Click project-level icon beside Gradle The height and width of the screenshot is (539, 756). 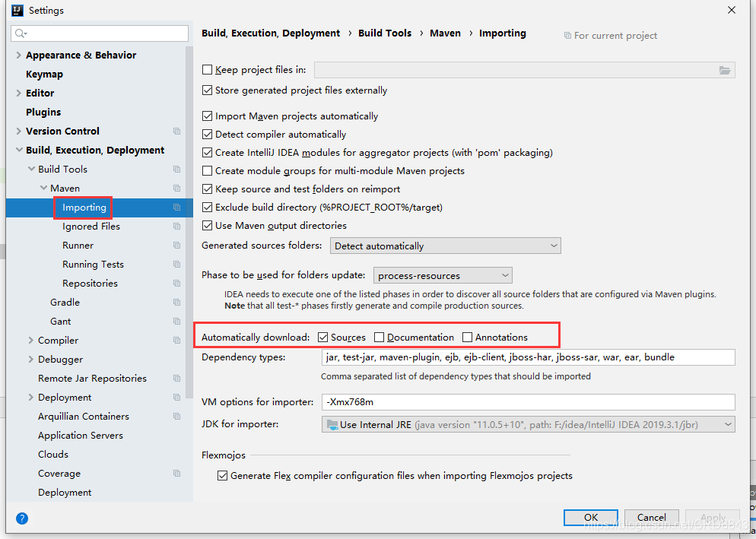(177, 303)
